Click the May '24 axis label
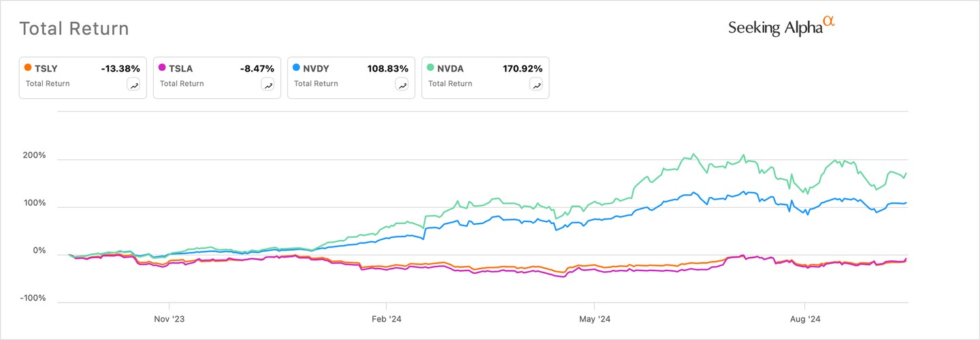The height and width of the screenshot is (340, 980). click(595, 318)
